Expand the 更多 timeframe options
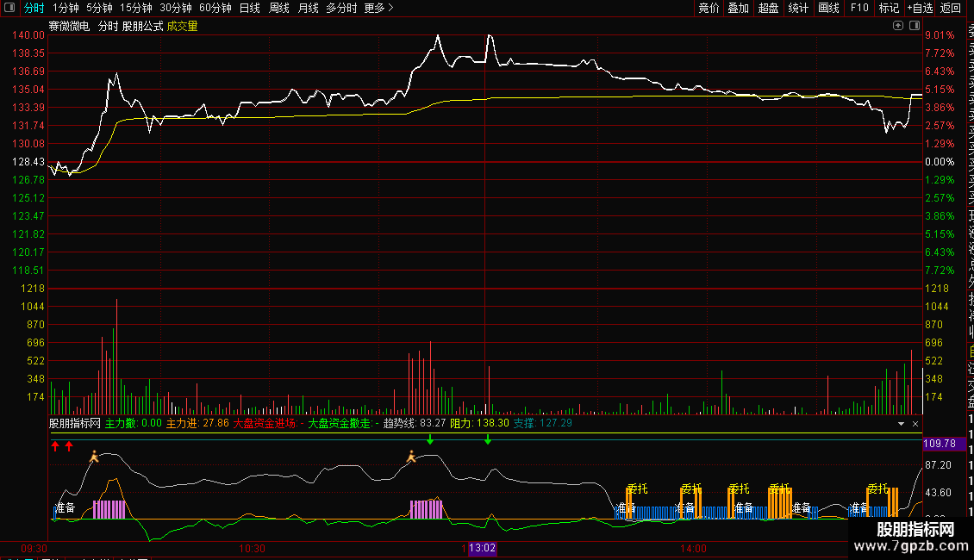This screenshot has width=974, height=560. pos(378,8)
